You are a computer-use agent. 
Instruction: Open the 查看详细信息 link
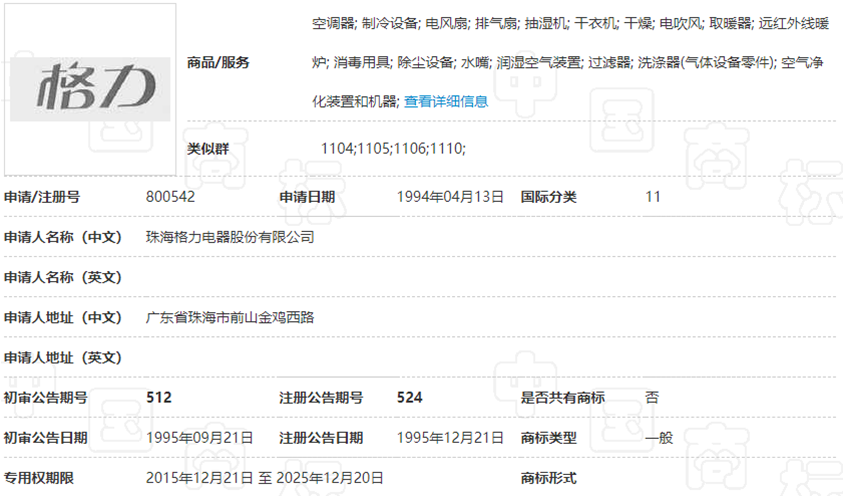[445, 101]
